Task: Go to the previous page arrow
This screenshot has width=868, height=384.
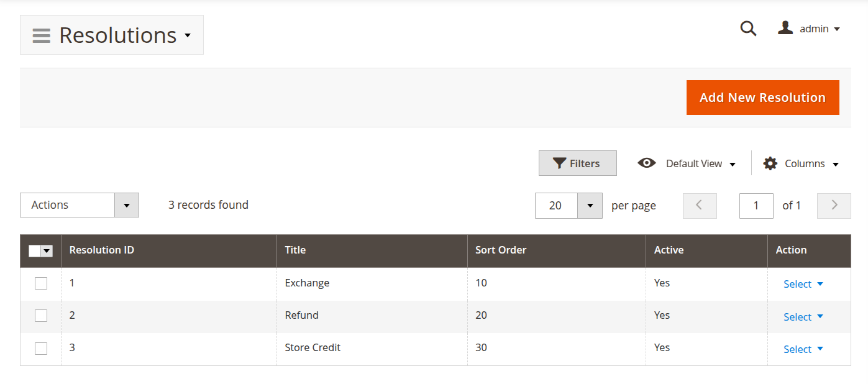Action: (700, 206)
